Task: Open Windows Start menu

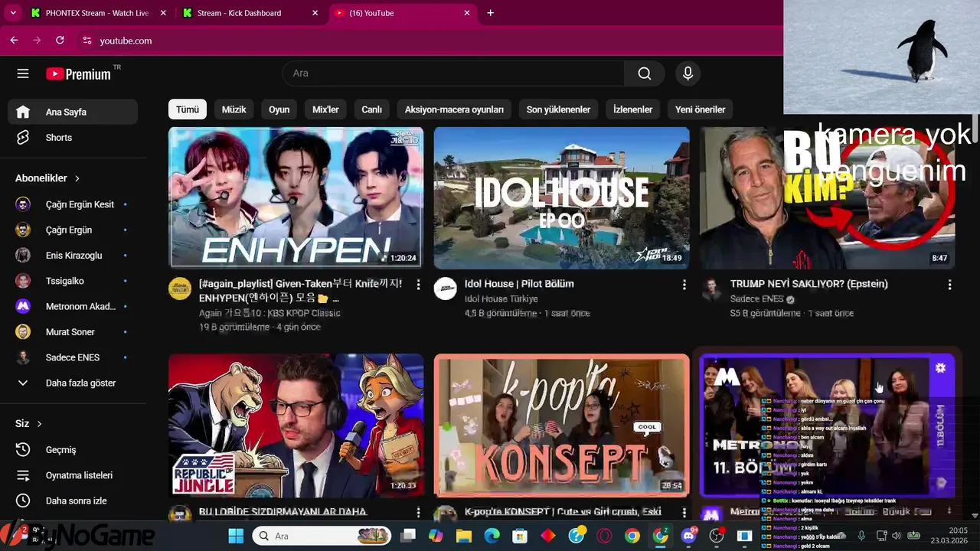Action: 236,536
